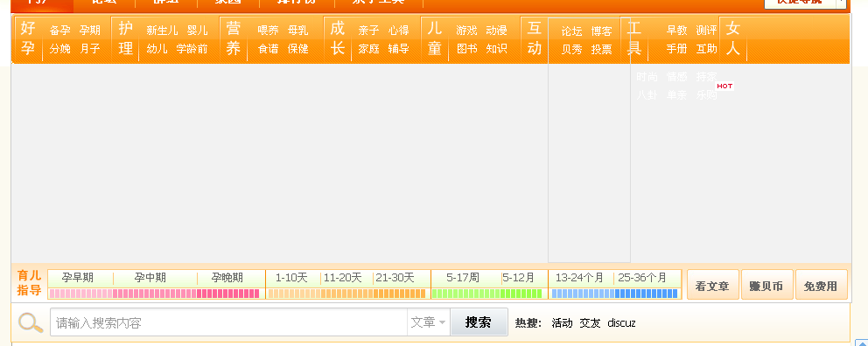This screenshot has width=868, height=346.
Task: Select the 1-10天 guide stage
Action: coord(290,278)
